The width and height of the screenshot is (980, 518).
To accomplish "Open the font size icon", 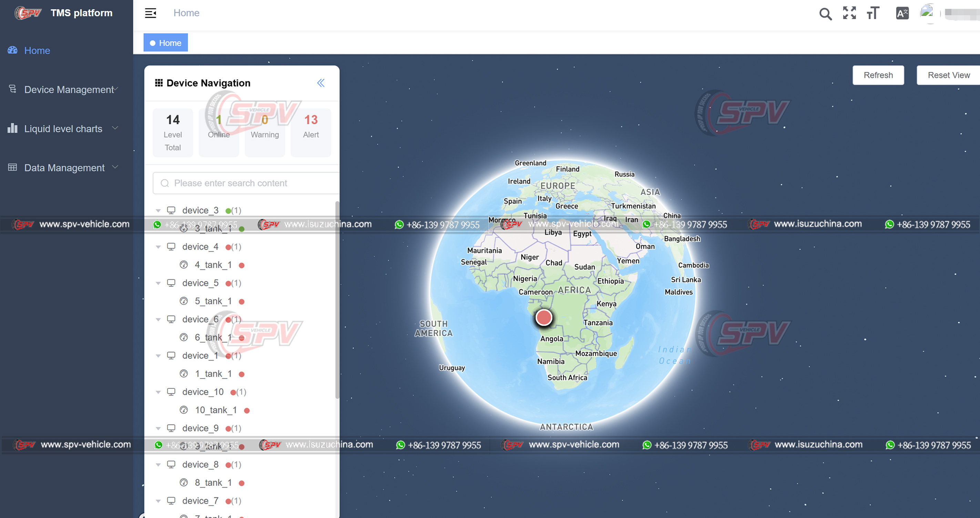I will click(x=873, y=13).
